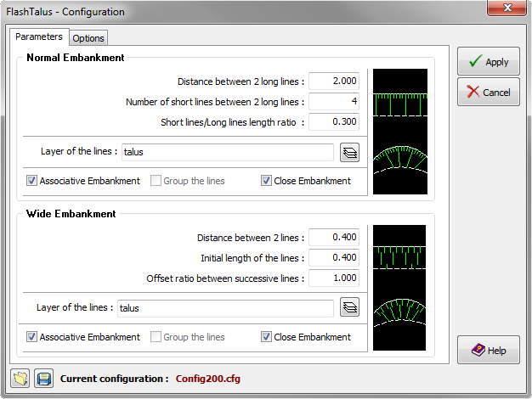Viewport: 532px width, 399px height.
Task: Edit Initial length of the lines field
Action: point(334,257)
